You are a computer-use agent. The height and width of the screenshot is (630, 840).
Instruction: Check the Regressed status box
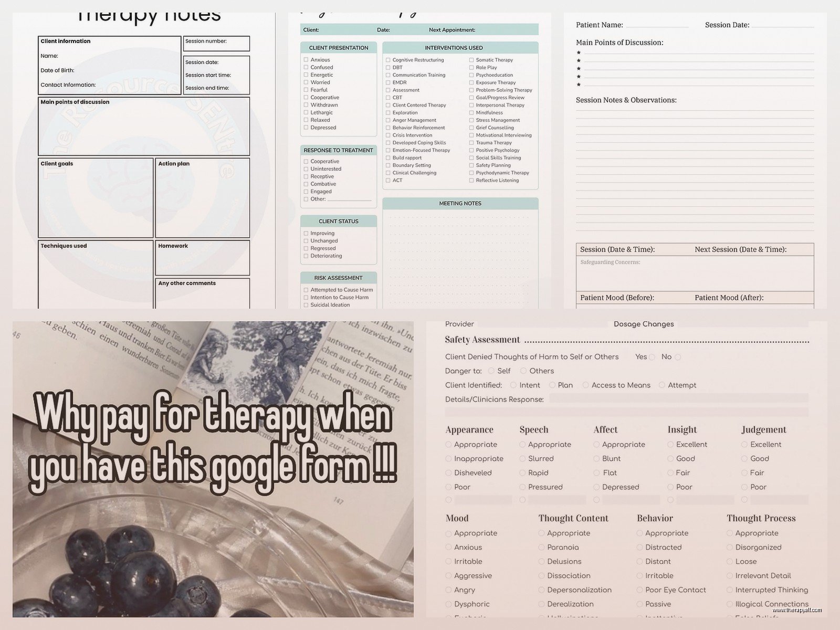306,248
